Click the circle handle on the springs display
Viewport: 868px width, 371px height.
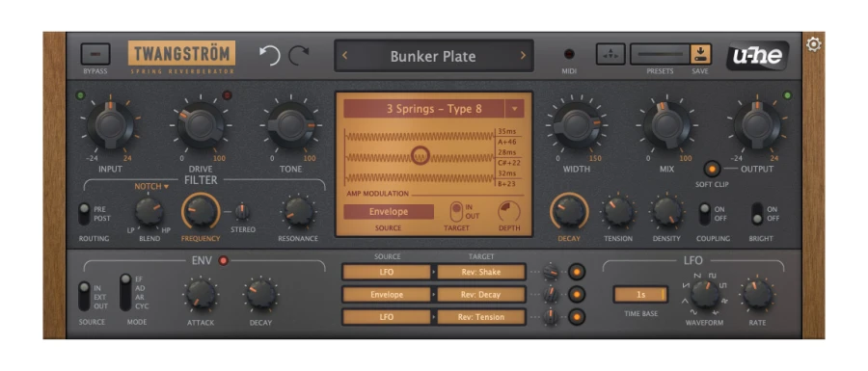click(x=420, y=155)
